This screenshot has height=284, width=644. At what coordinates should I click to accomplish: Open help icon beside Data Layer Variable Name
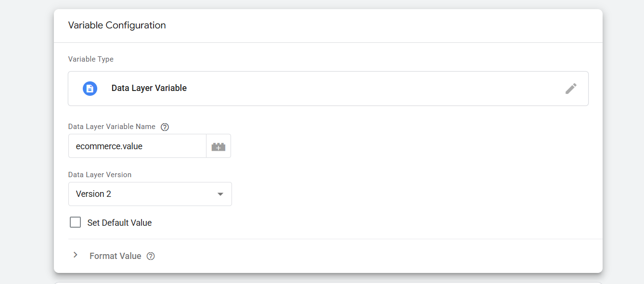(x=165, y=127)
